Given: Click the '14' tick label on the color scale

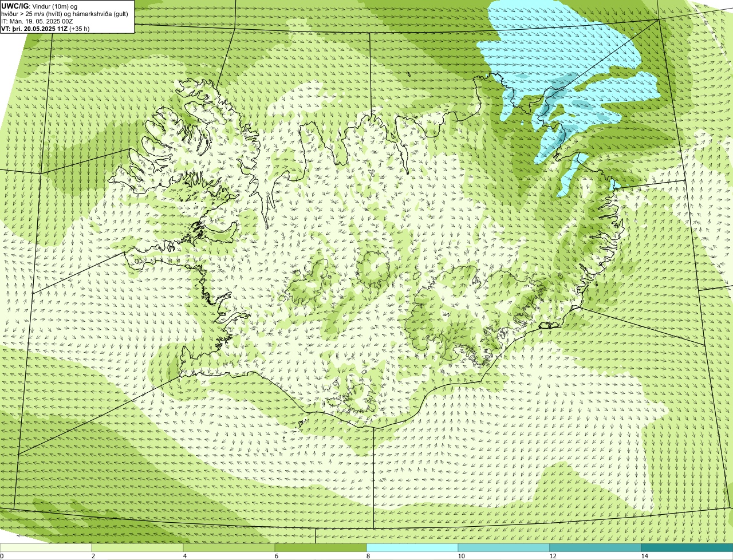Looking at the screenshot, I should tap(644, 556).
